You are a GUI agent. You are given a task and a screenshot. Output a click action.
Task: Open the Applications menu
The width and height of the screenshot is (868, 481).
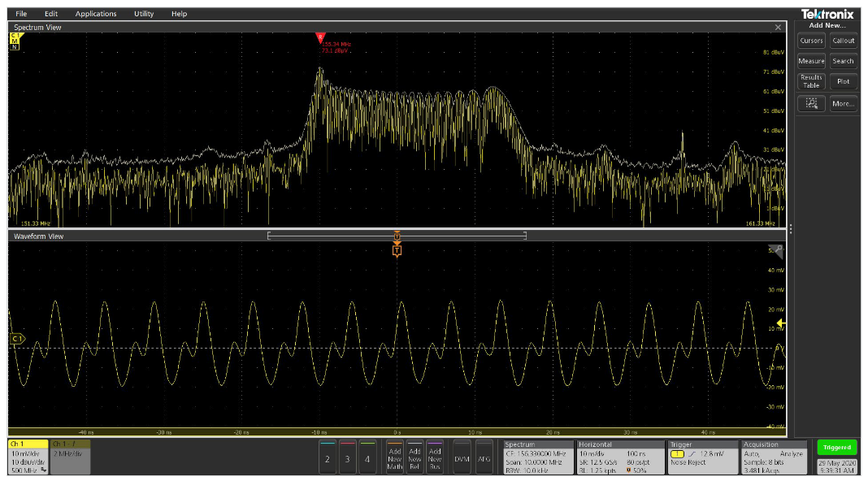pos(96,14)
